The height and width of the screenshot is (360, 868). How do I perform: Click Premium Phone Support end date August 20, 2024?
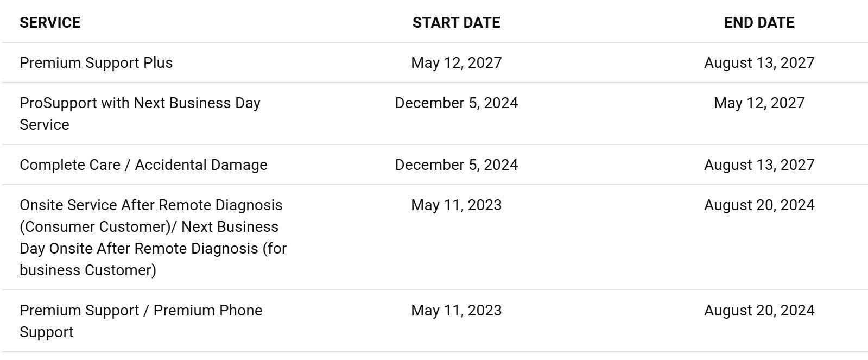tap(759, 310)
